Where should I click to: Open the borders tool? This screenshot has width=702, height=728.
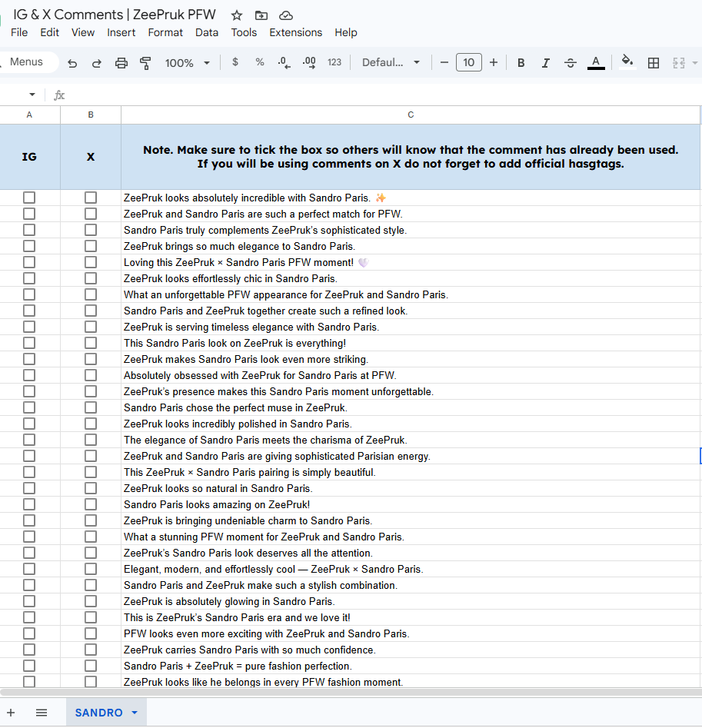(x=654, y=63)
